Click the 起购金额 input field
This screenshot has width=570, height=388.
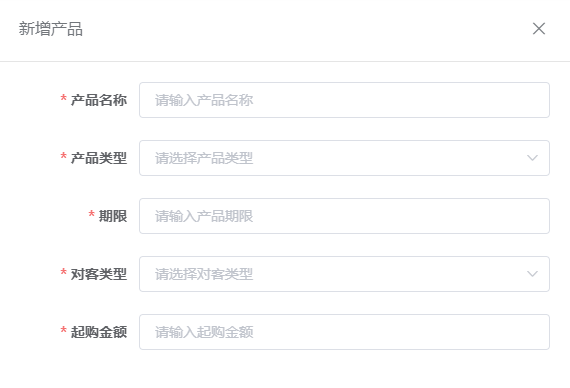coord(344,332)
